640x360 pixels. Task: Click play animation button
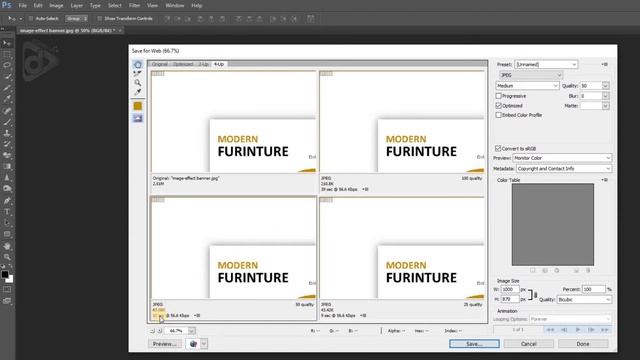click(x=578, y=329)
